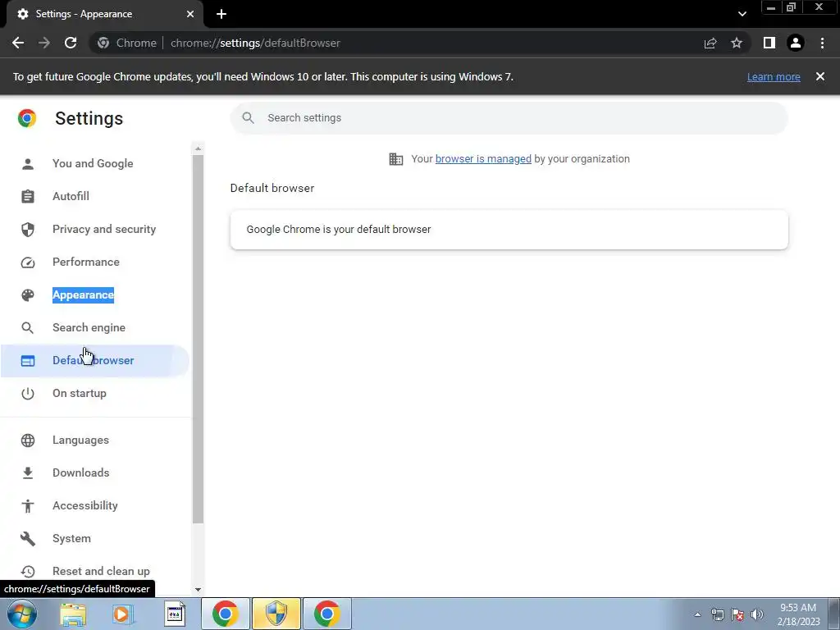840x630 pixels.
Task: Click the browser window icon beside Default browser
Action: 28,361
